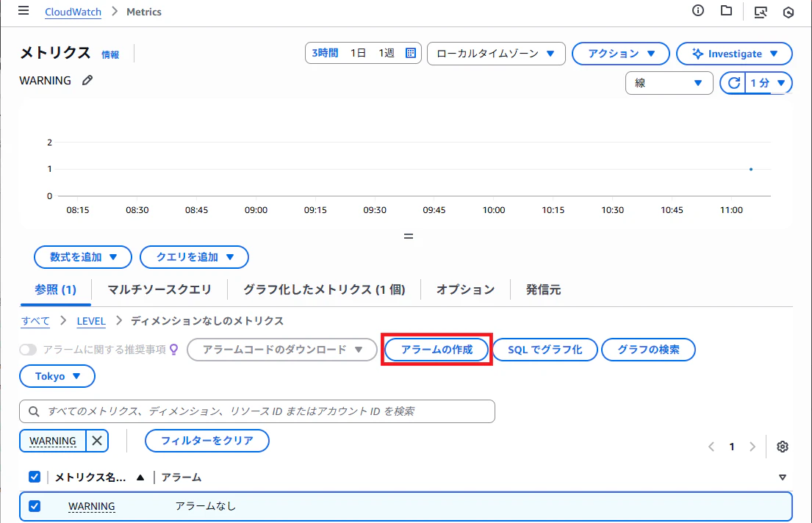
Task: Click the メトリクス名 column header
Action: click(90, 477)
